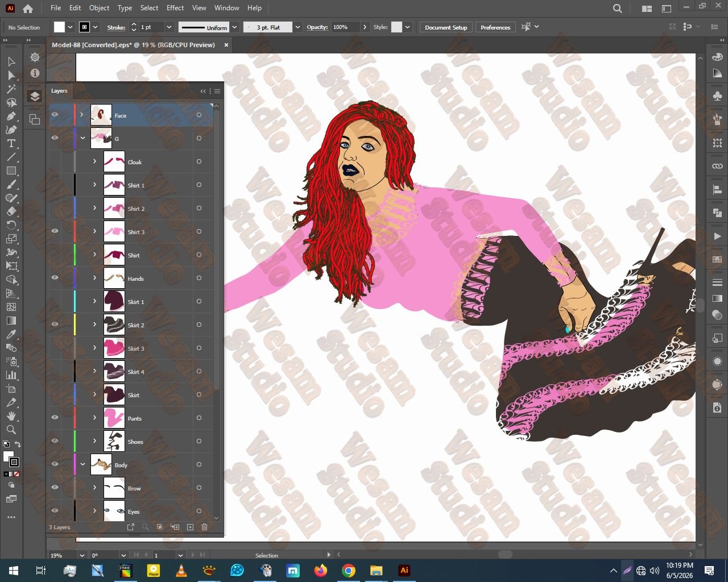The image size is (728, 582).
Task: Click the Opacity value field
Action: (345, 27)
